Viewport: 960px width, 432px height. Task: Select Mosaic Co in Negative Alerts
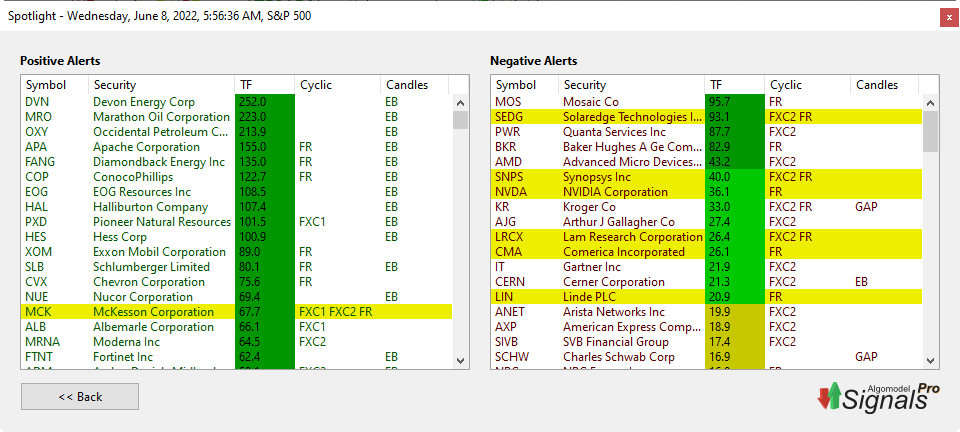point(707,102)
